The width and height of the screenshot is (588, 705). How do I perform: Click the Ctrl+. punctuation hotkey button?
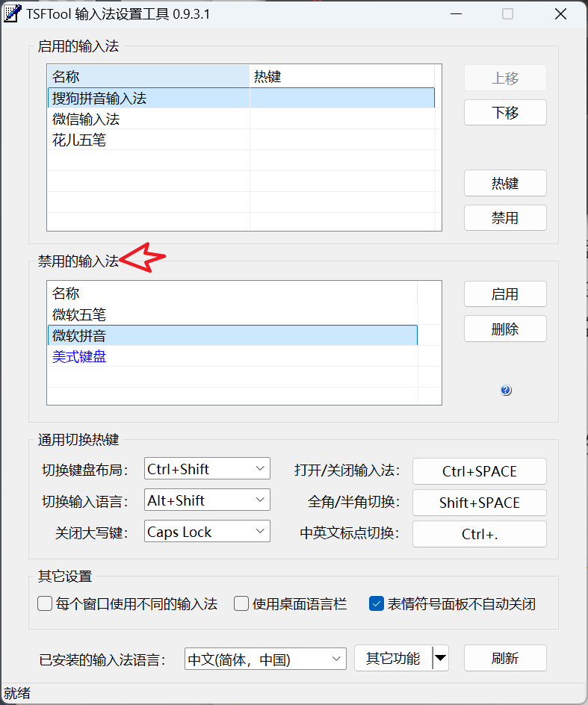pyautogui.click(x=480, y=534)
